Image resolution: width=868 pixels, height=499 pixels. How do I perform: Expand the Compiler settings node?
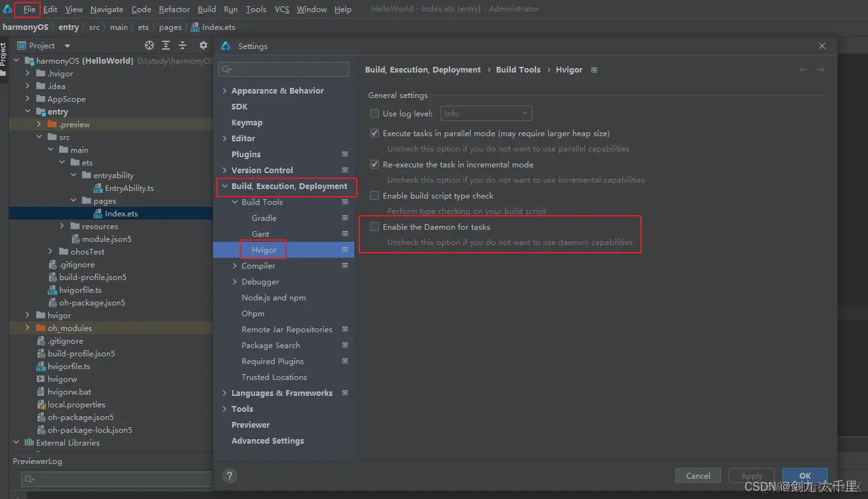tap(235, 265)
